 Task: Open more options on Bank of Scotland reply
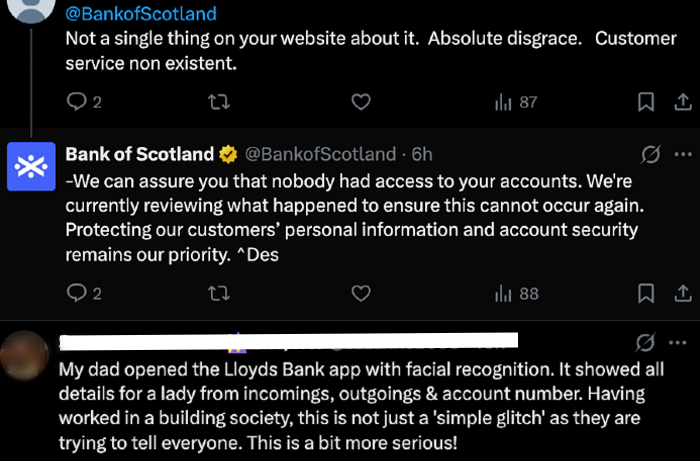pyautogui.click(x=683, y=154)
